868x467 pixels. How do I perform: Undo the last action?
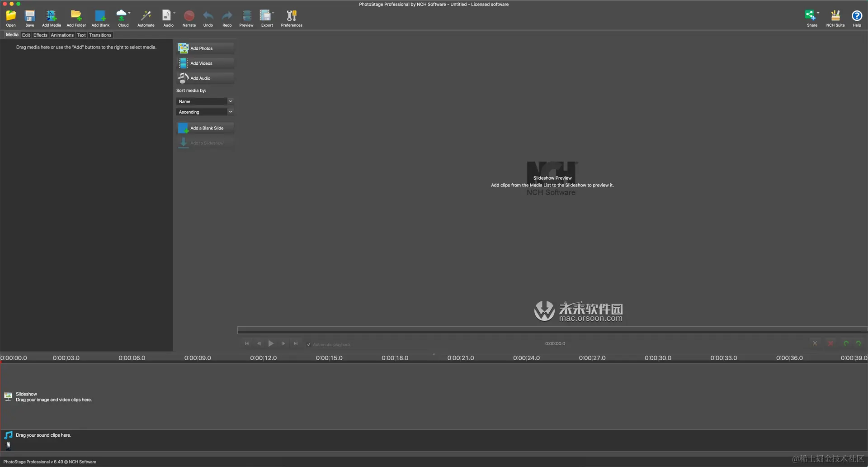point(208,16)
